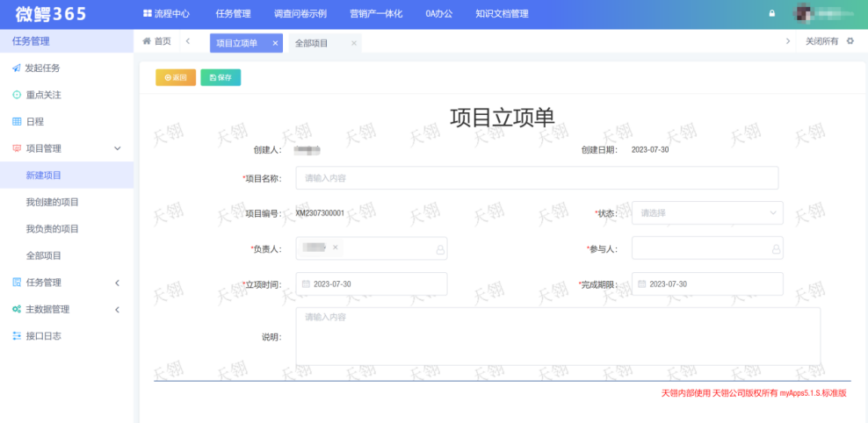
Task: Select 我创建的项目 in the sidebar
Action: coord(53,203)
